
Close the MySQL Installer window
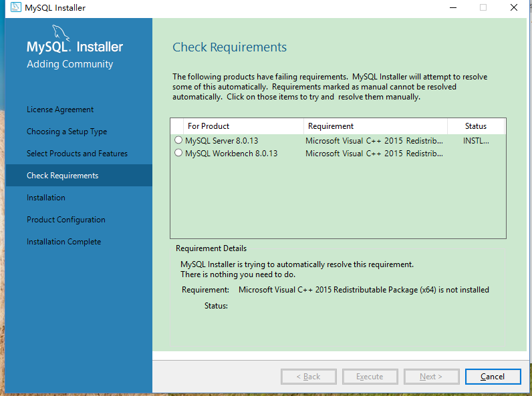point(514,7)
